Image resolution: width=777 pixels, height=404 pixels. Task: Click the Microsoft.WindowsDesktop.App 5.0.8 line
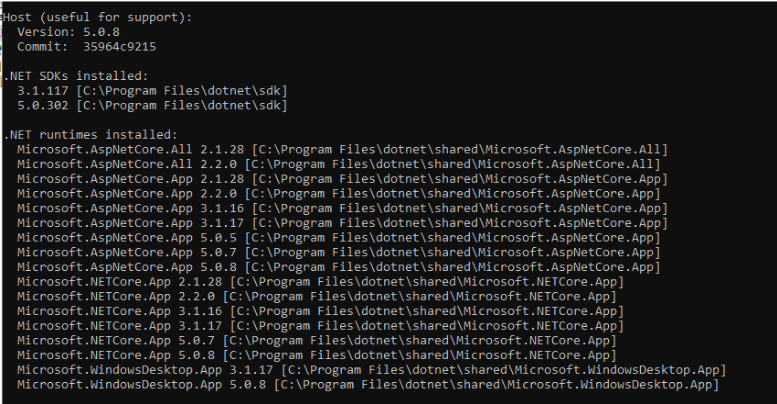coord(368,385)
